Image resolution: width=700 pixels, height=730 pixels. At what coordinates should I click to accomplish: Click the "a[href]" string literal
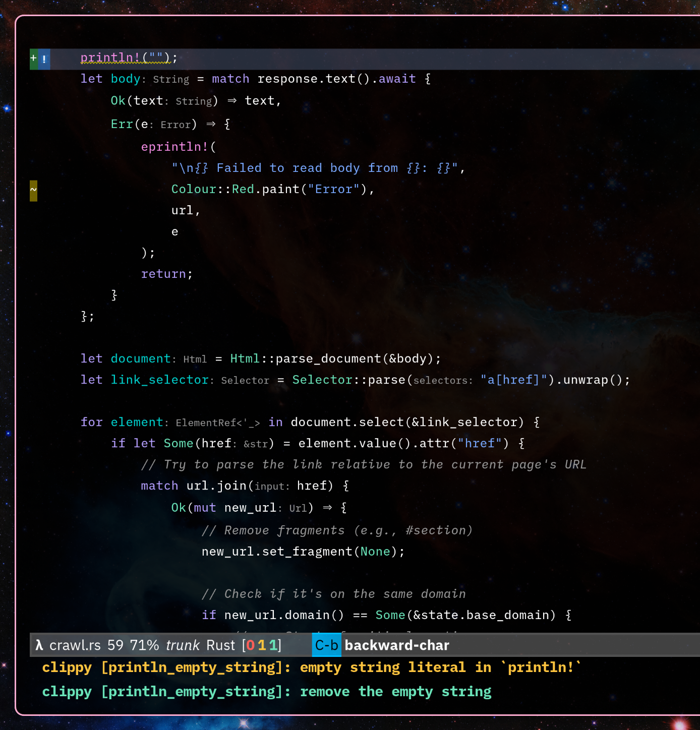(x=514, y=380)
